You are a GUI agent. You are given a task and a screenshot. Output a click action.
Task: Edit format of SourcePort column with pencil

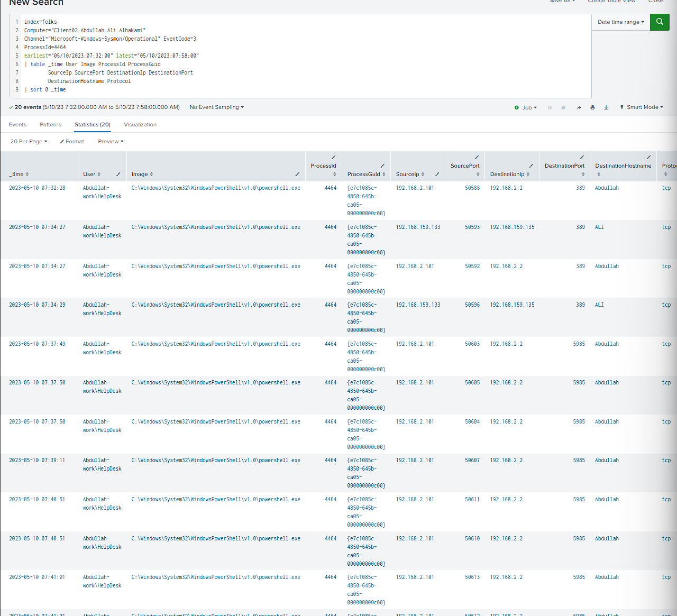477,157
